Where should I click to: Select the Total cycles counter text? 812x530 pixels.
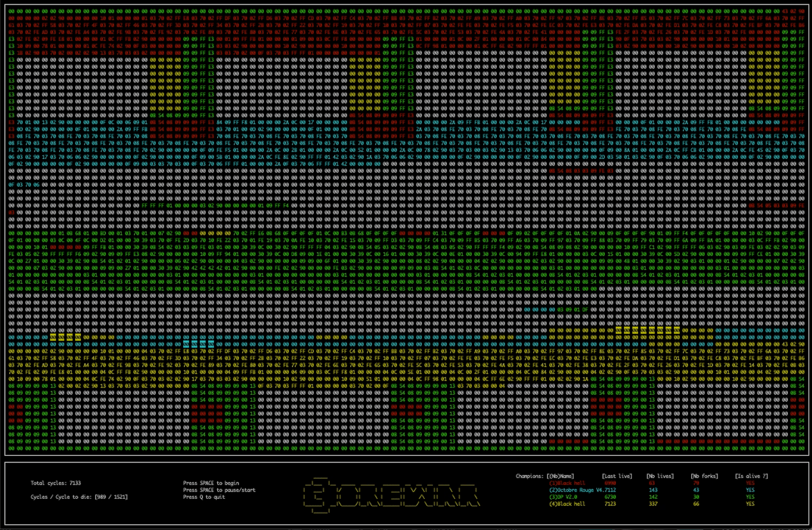pos(56,483)
